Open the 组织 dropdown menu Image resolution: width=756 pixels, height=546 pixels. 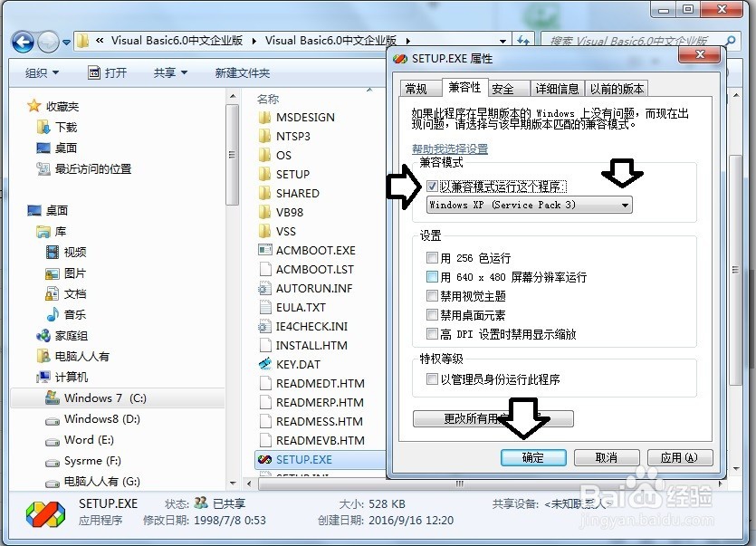pos(42,72)
